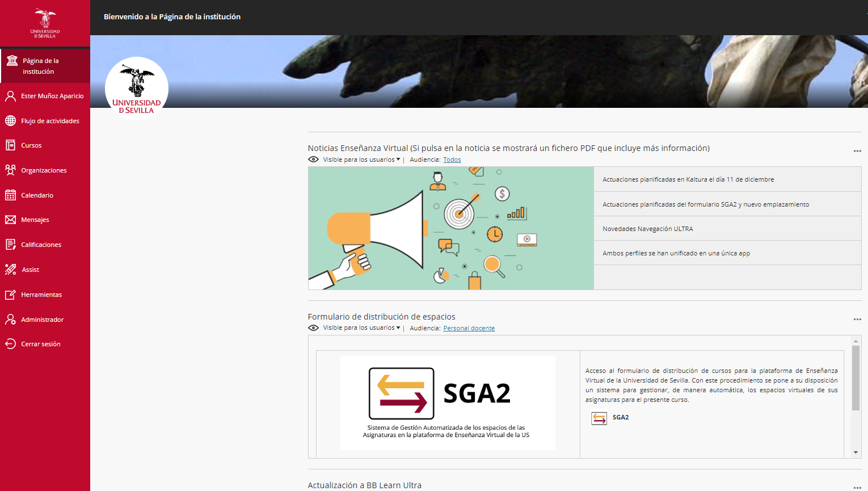The height and width of the screenshot is (491, 868).
Task: Click the institution building icon in the sidebar
Action: tap(12, 61)
